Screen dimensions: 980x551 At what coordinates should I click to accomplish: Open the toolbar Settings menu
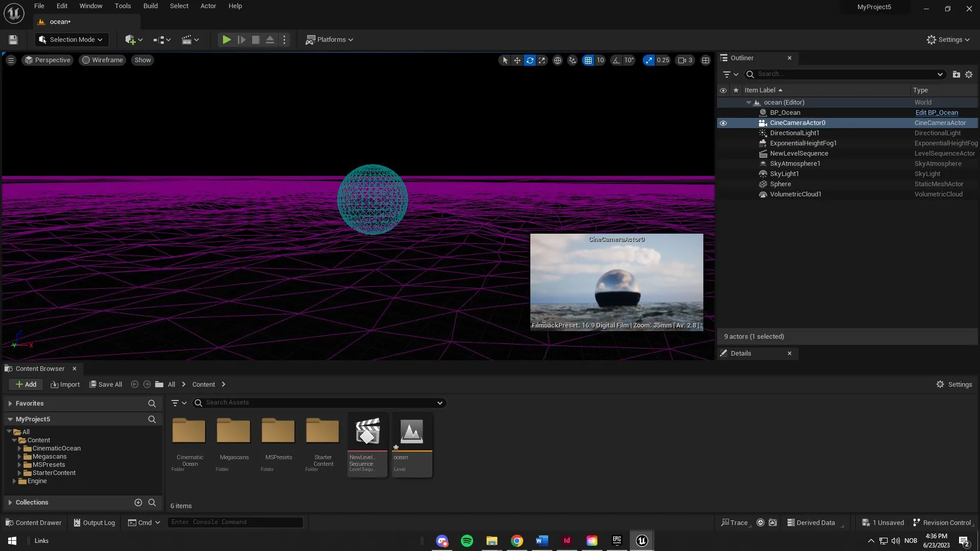point(948,40)
